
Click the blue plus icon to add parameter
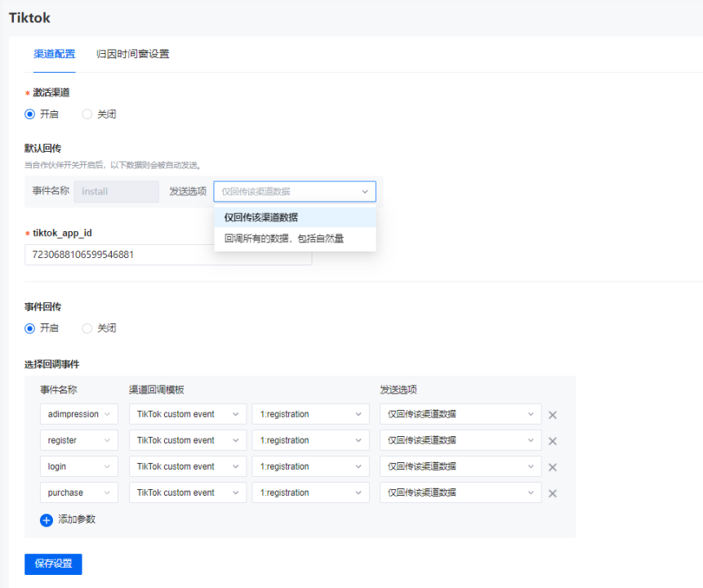tap(47, 520)
